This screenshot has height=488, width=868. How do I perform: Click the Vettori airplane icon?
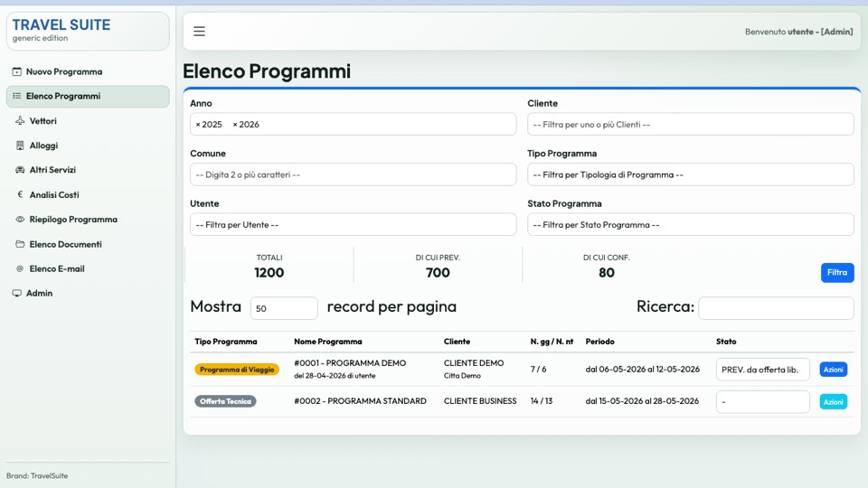tap(20, 121)
